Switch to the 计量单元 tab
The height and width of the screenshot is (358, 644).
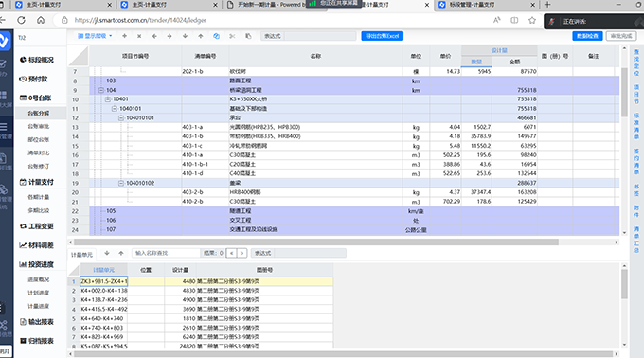pyautogui.click(x=81, y=255)
